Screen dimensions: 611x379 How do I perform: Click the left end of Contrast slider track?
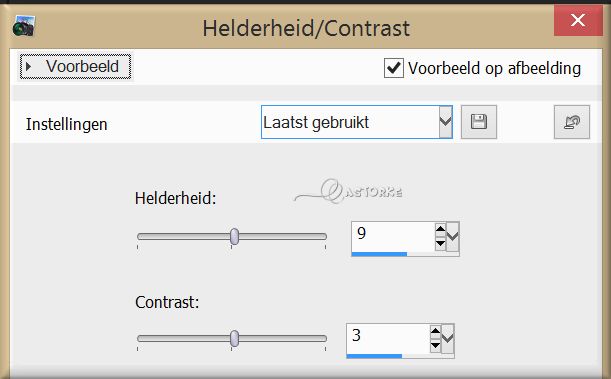click(x=140, y=338)
